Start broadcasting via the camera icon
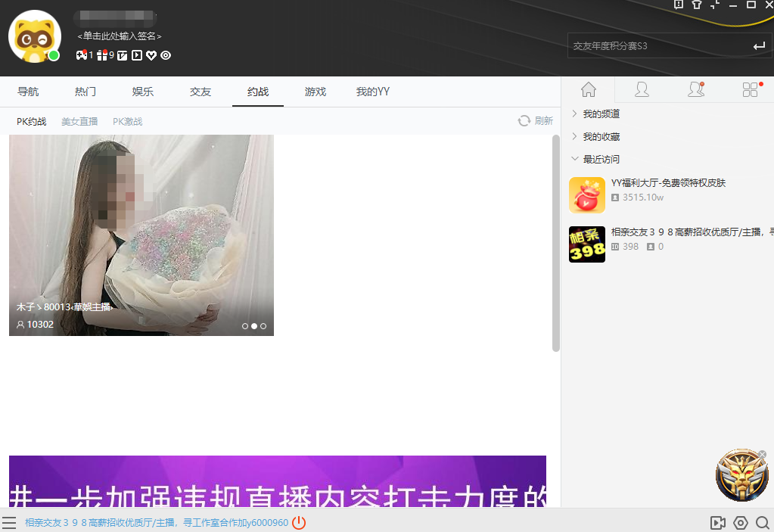Screen dimensions: 774x532 point(717,522)
